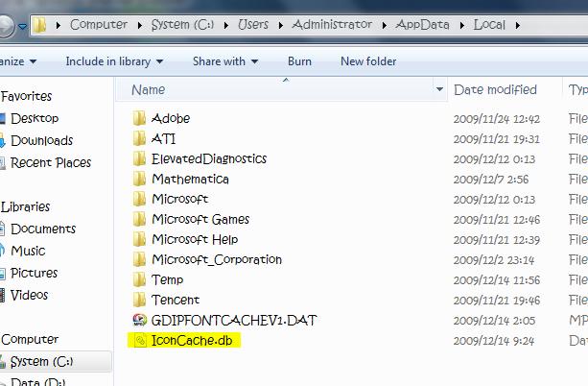Click the folder name Adobe

[171, 118]
